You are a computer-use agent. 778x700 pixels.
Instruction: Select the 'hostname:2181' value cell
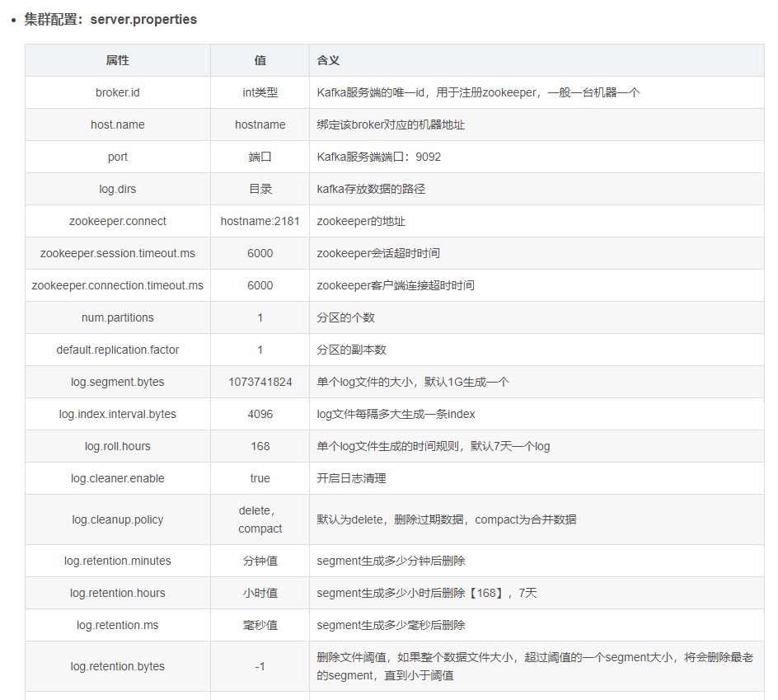point(260,222)
